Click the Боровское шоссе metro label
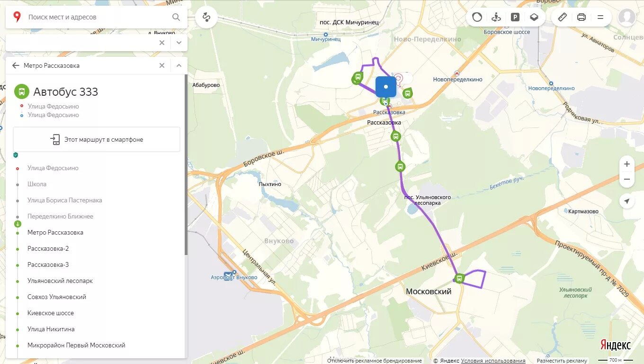 coord(507,32)
